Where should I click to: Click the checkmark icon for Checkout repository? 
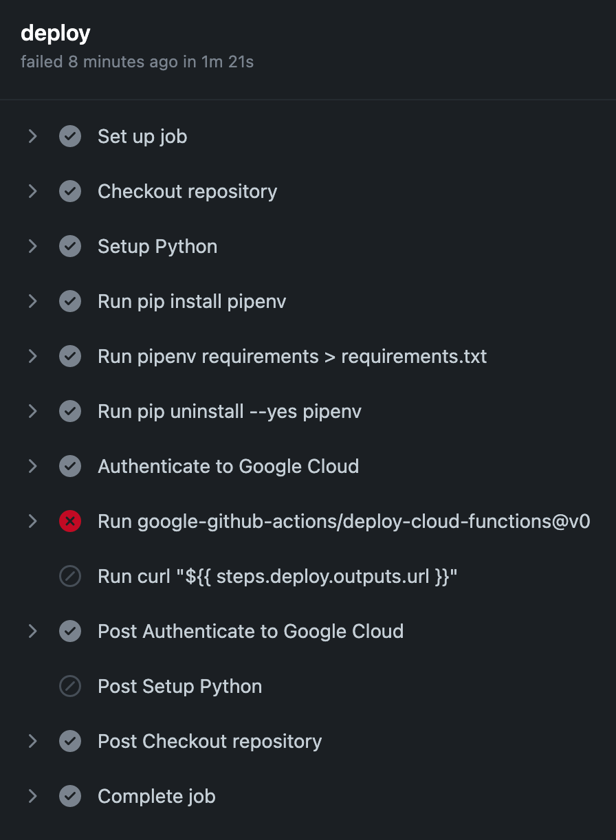click(x=69, y=191)
